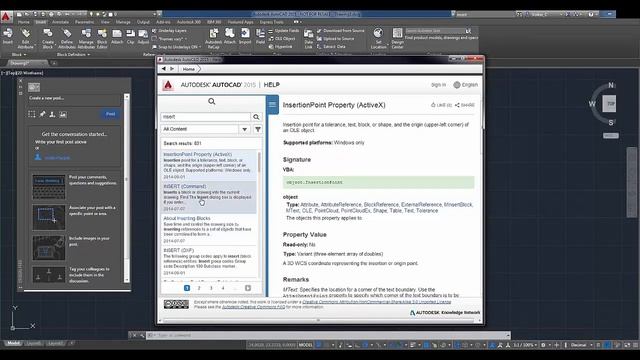The width and height of the screenshot is (640, 360).
Task: Click the Creative Commons license link
Action: [x=376, y=302]
